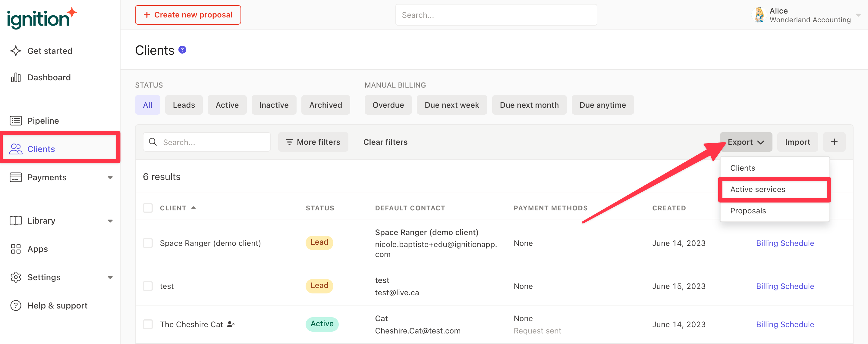Image resolution: width=868 pixels, height=344 pixels.
Task: Open the Export dropdown
Action: pyautogui.click(x=746, y=142)
